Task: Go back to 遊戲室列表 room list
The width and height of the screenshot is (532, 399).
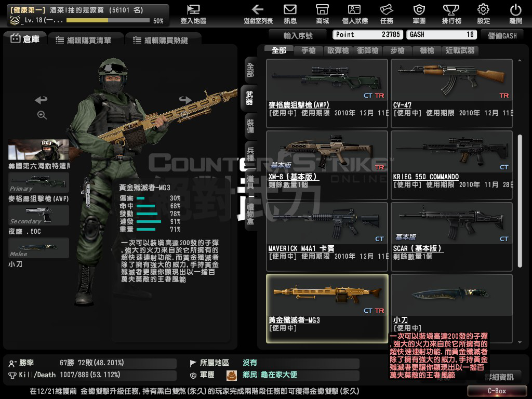Action: tap(258, 14)
